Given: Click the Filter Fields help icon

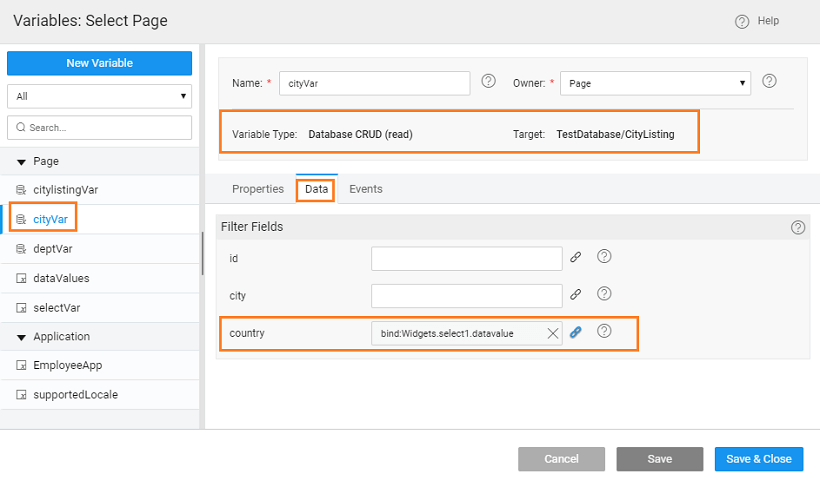Looking at the screenshot, I should point(797,227).
